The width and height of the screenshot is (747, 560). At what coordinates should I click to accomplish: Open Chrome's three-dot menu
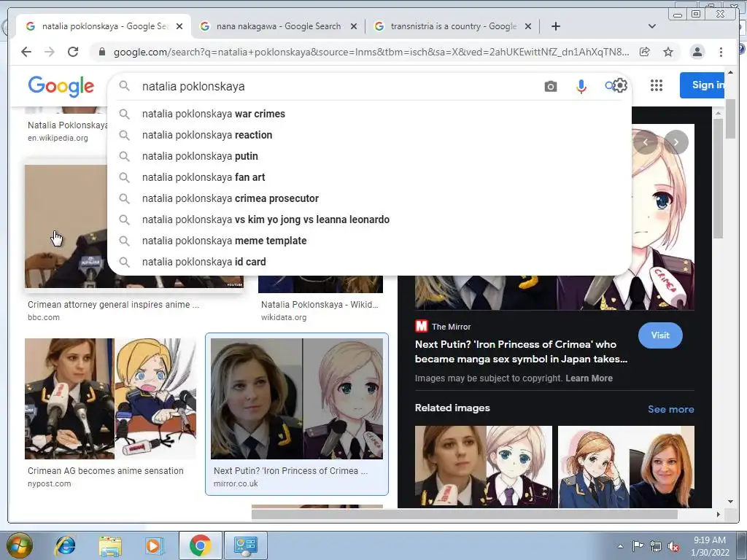721,52
